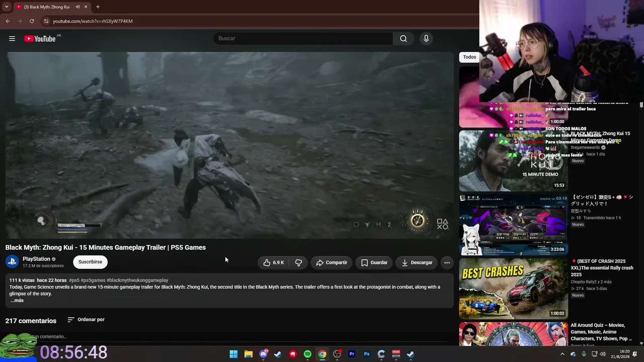
Task: Close the Black Myth YouTube tab
Action: pyautogui.click(x=86, y=7)
